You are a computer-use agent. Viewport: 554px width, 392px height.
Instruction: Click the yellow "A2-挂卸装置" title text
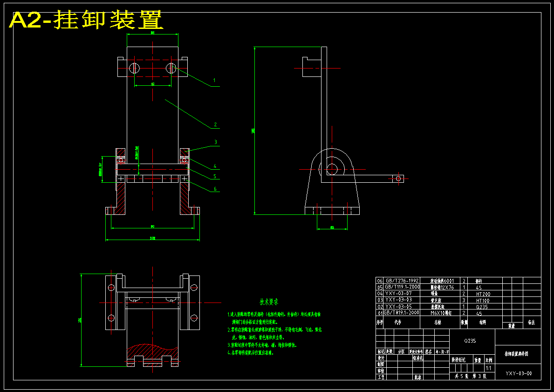coord(86,20)
